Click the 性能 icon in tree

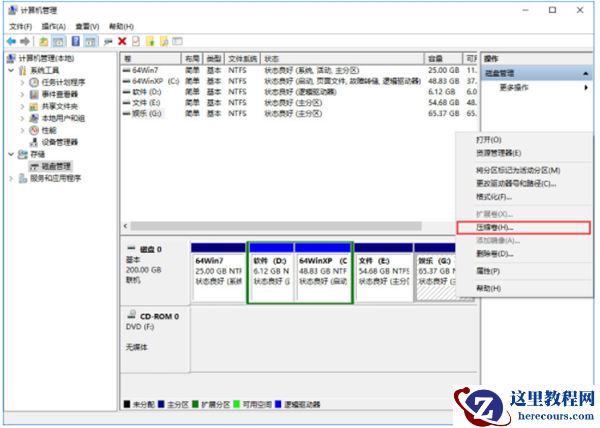(34, 130)
